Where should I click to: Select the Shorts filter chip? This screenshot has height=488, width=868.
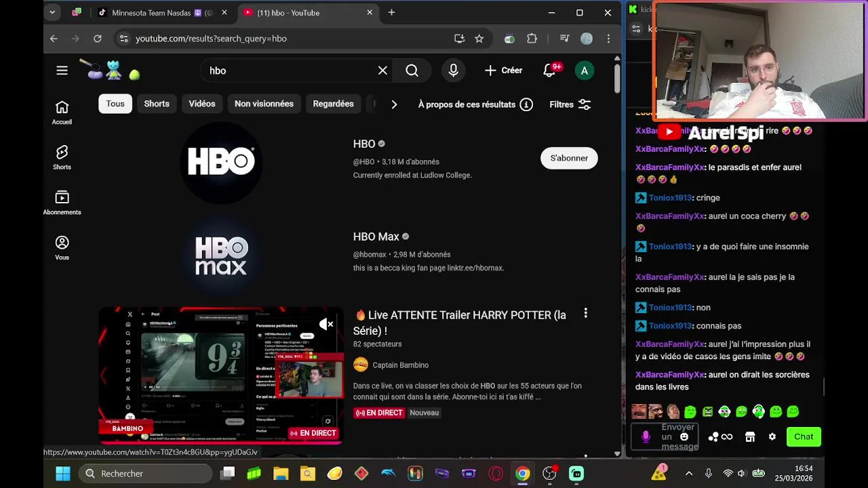pos(157,104)
